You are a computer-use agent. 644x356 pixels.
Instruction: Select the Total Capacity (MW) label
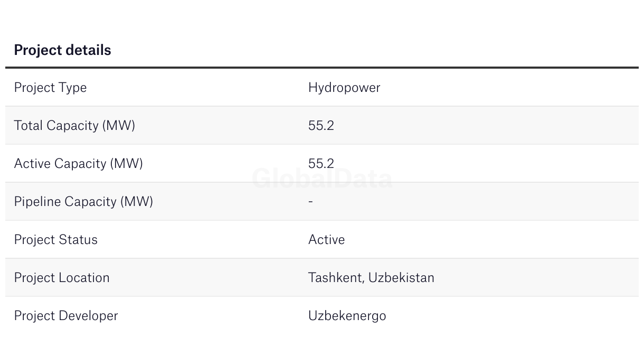[x=74, y=126]
